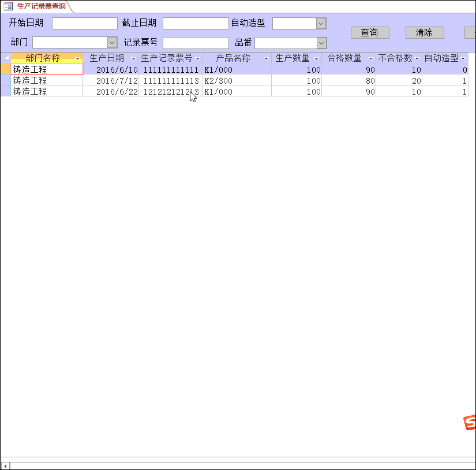The image size is (476, 470).
Task: Click the 清除 button
Action: click(425, 32)
